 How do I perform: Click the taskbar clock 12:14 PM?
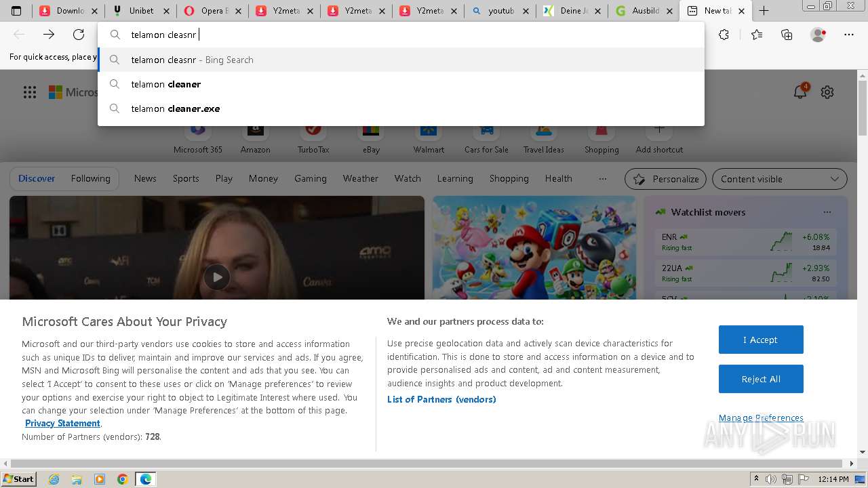click(x=833, y=479)
